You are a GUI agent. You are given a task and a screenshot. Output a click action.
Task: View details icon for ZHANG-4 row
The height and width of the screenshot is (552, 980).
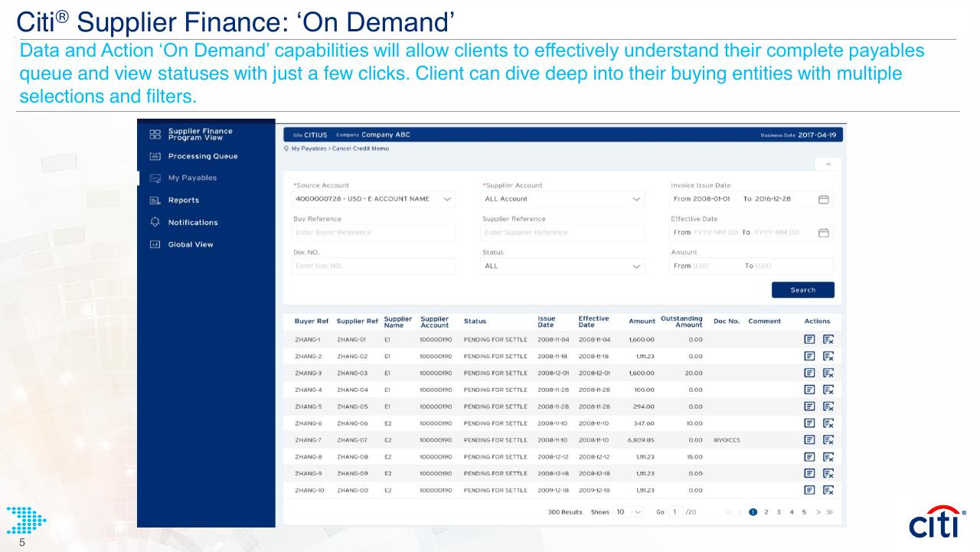pos(808,390)
